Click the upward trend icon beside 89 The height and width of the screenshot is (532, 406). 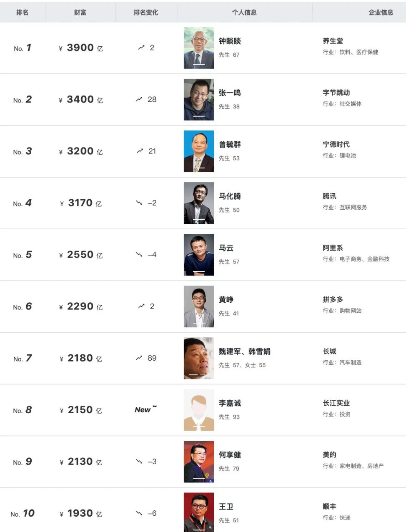(139, 358)
